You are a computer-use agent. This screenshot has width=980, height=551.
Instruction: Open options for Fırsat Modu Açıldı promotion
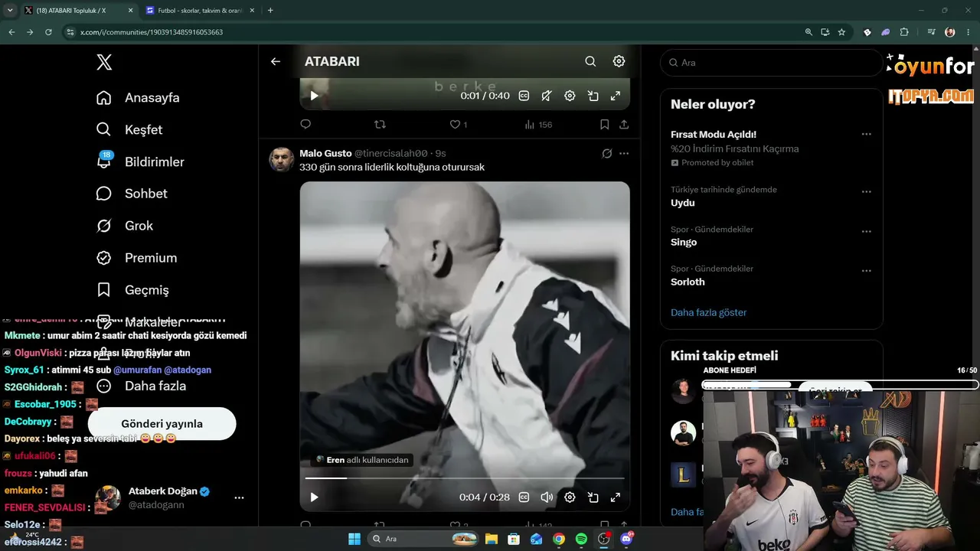[x=866, y=134]
